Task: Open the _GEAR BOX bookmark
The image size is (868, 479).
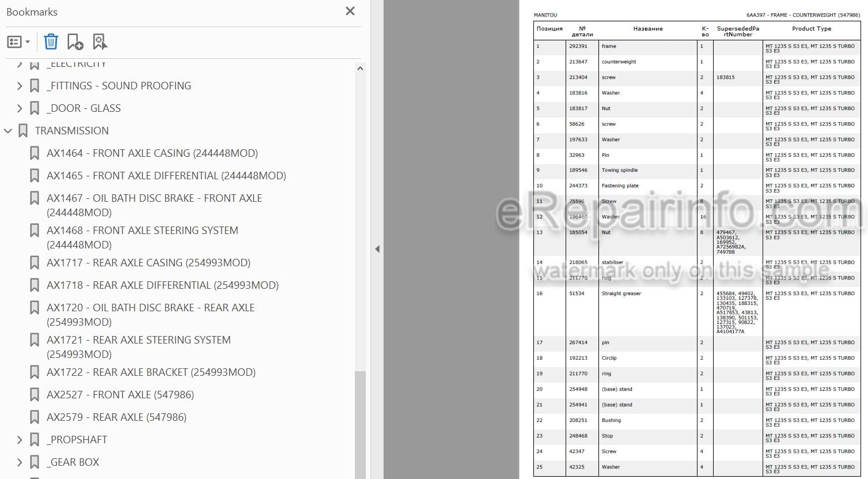Action: (x=73, y=462)
